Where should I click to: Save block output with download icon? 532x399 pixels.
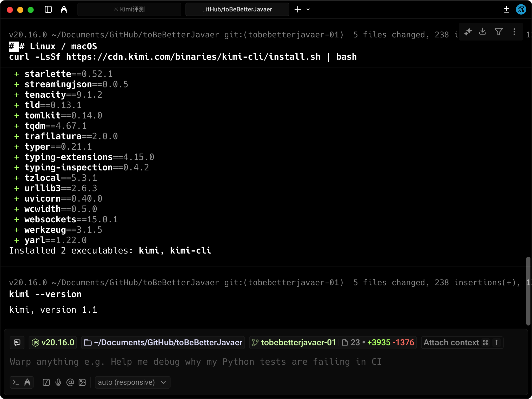tap(483, 32)
